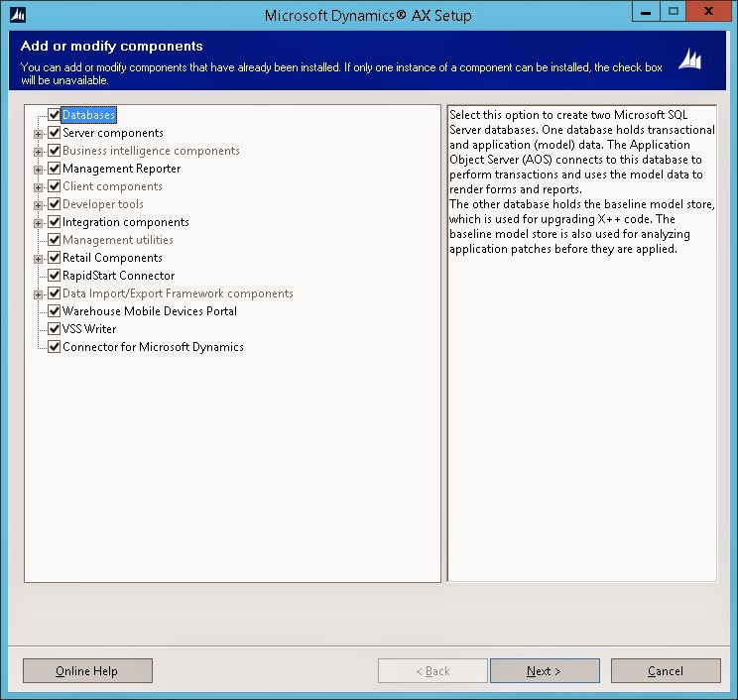Expand Data Import/Export Framework components node
This screenshot has width=738, height=700.
click(x=38, y=294)
